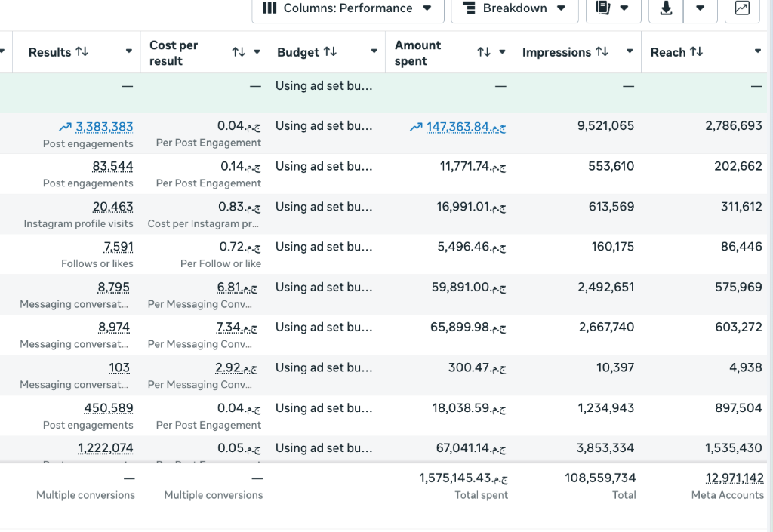Click the 2,786,693 reach cell

click(x=734, y=126)
